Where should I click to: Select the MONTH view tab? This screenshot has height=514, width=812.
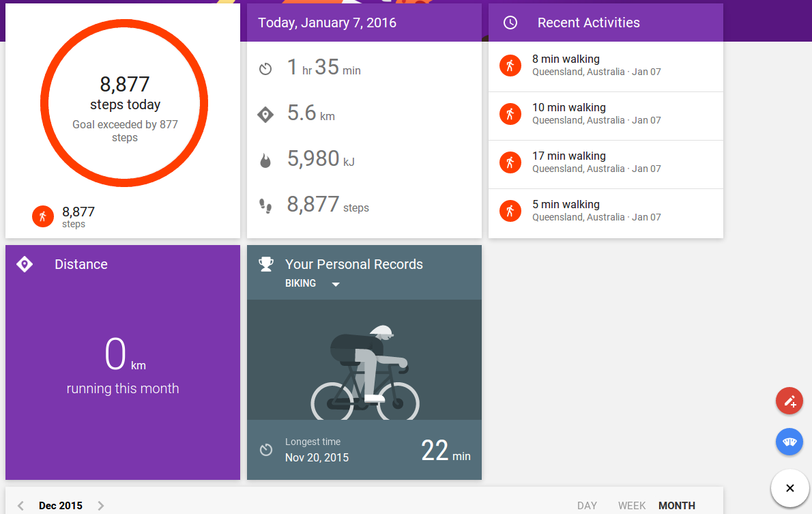coord(677,506)
